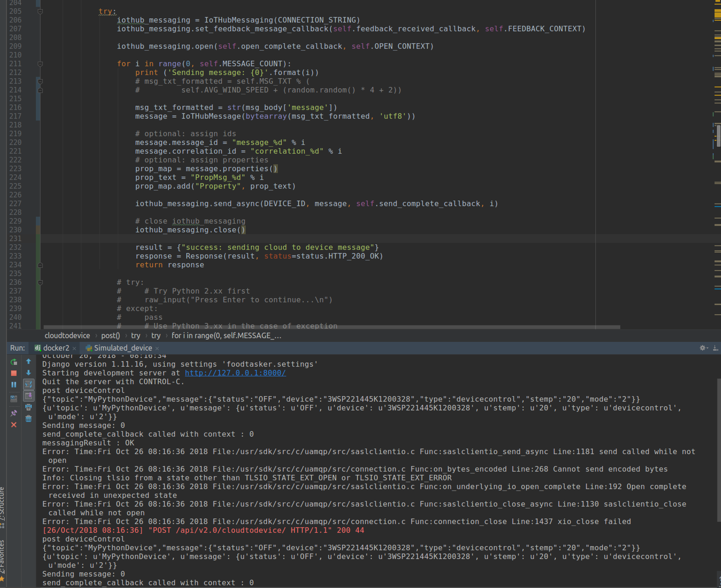721x588 pixels.
Task: Jump up the stacktrace with the blue up arrow
Action: [x=29, y=361]
